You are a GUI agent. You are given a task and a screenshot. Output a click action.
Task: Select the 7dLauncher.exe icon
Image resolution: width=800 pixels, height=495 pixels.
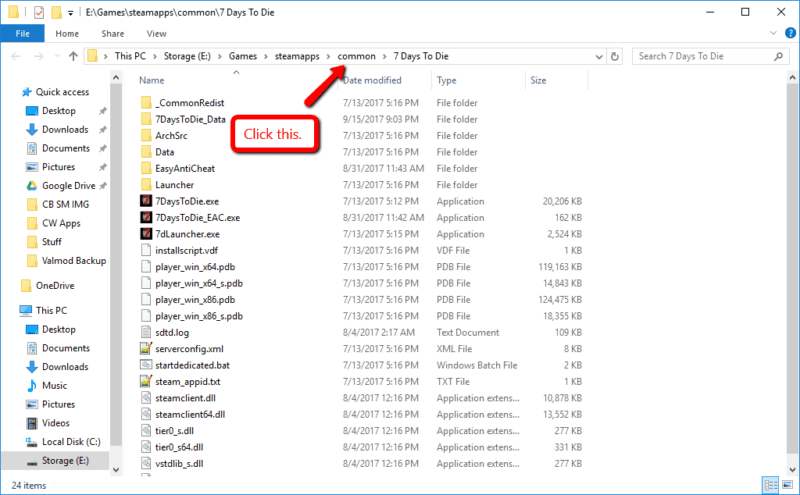(146, 234)
